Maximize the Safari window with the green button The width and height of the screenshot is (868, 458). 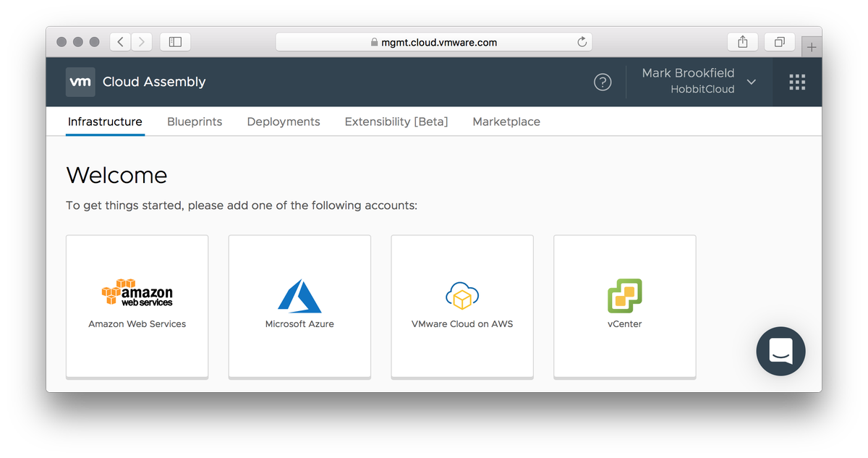(x=94, y=42)
